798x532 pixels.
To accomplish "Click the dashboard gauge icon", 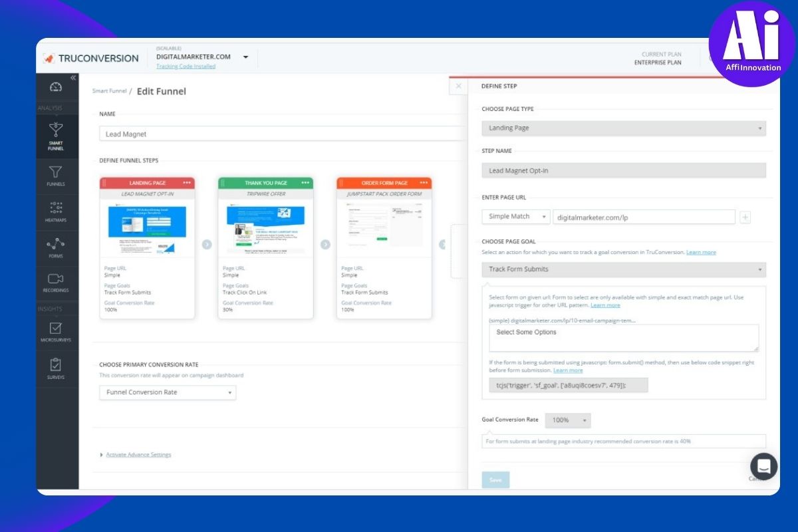I will pyautogui.click(x=56, y=88).
